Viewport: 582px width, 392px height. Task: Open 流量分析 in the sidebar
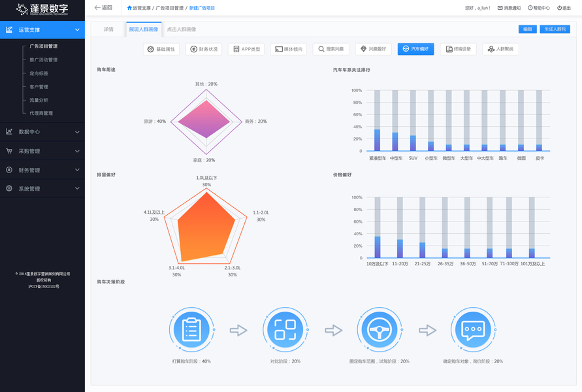tap(39, 100)
